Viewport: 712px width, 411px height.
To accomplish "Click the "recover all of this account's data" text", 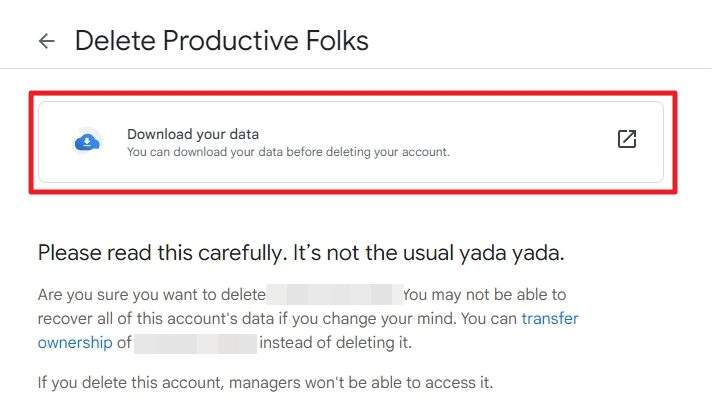I will click(156, 318).
